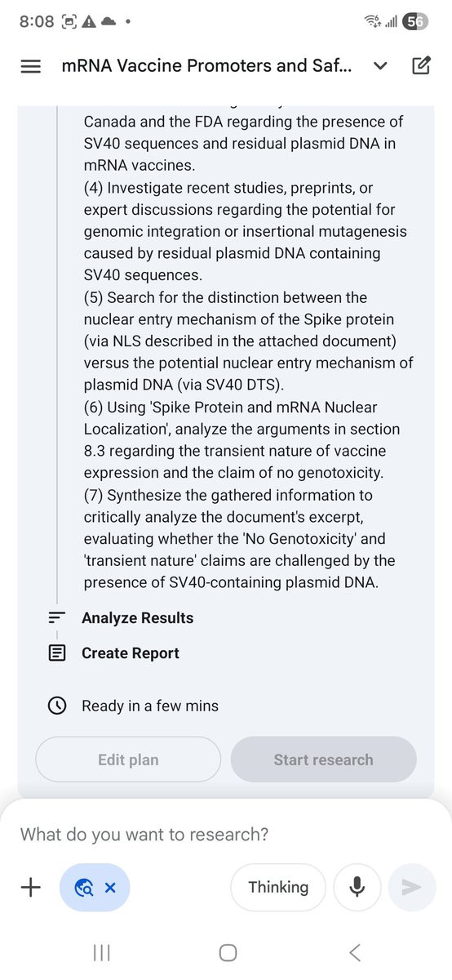Select the Create Report step
This screenshot has width=452, height=980.
pos(131,653)
